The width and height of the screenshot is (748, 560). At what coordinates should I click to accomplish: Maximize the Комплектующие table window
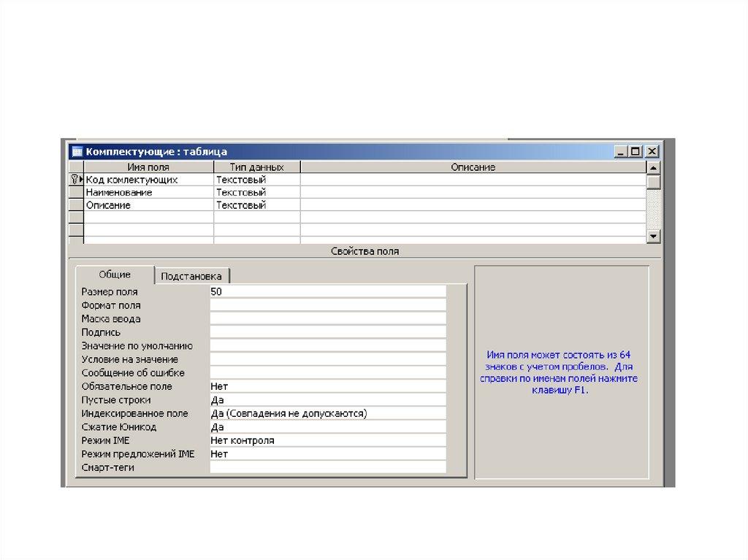pyautogui.click(x=636, y=152)
